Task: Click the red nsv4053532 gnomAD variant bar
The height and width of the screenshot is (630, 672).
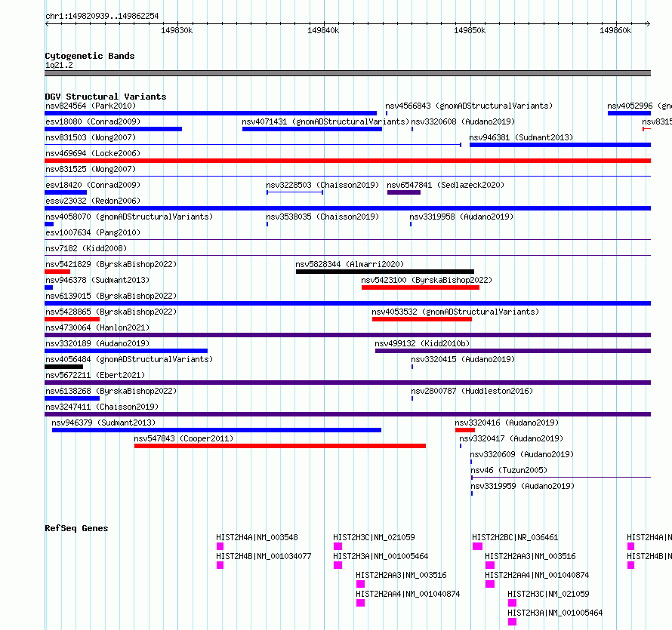Action: click(422, 319)
